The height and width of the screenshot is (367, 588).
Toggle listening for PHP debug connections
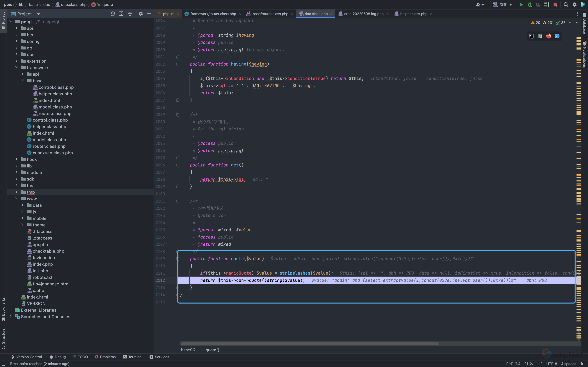(x=547, y=5)
